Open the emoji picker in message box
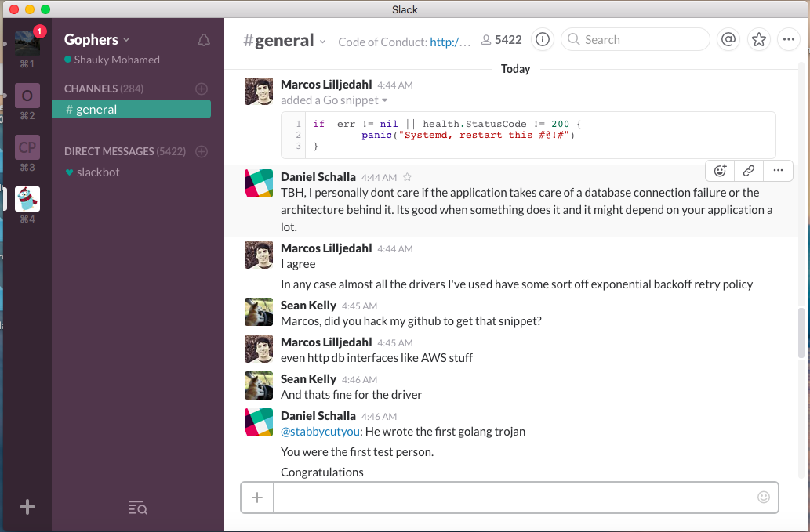The height and width of the screenshot is (532, 810). (764, 497)
